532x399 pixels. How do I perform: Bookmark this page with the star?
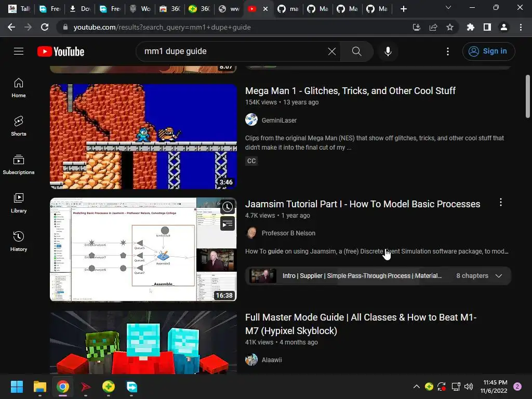(x=450, y=27)
